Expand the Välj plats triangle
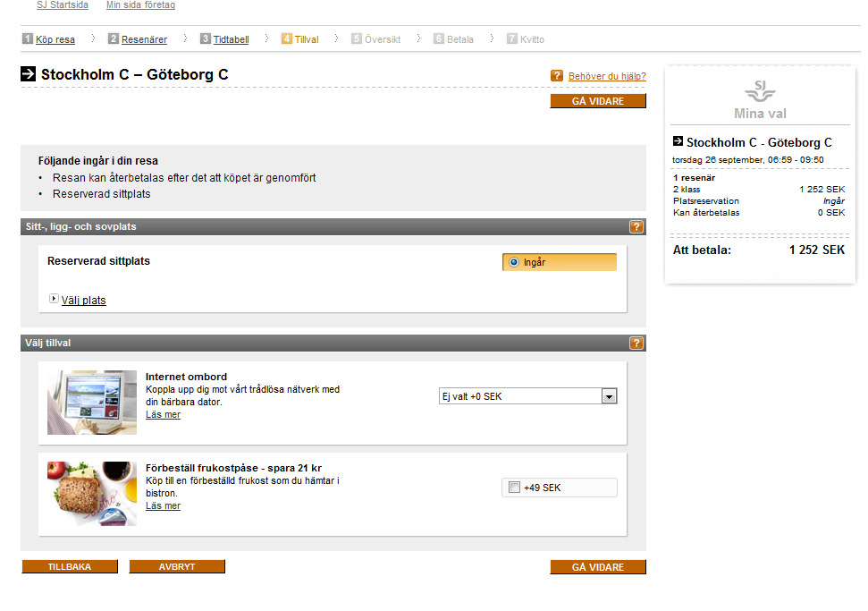Image resolution: width=868 pixels, height=611 pixels. 54,299
